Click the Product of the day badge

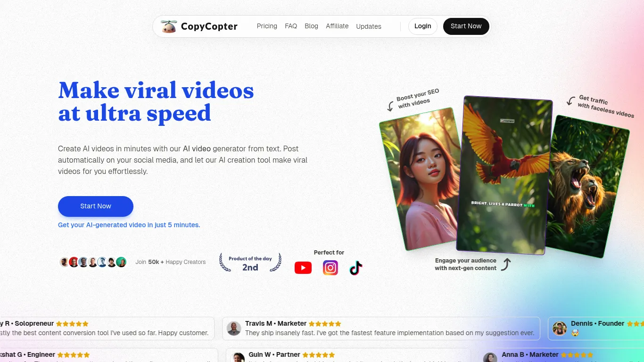250,263
